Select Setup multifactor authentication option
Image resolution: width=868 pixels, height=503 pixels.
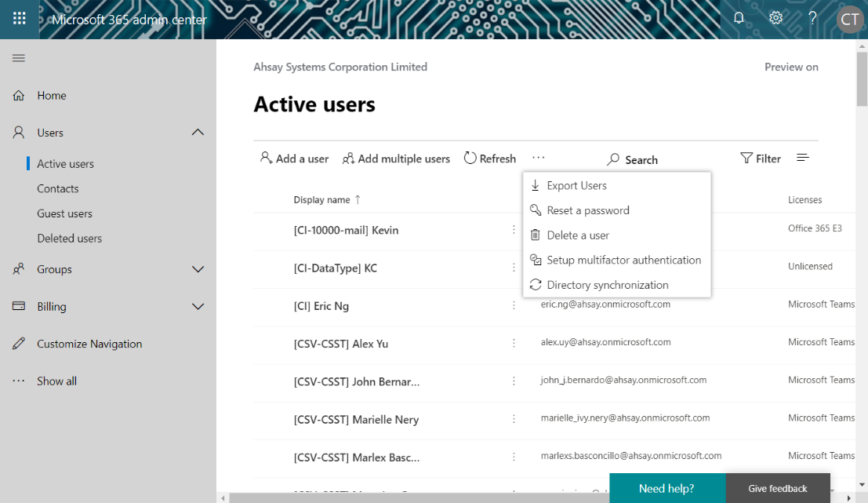[623, 260]
